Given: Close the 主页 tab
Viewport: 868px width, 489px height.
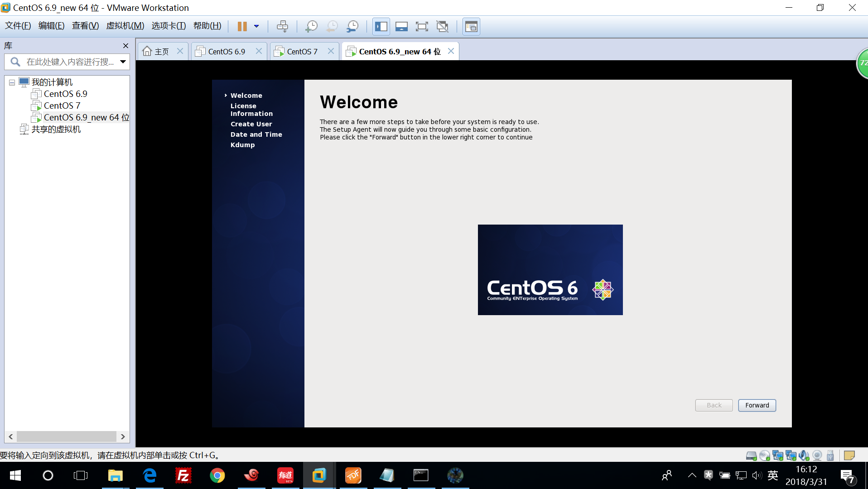Looking at the screenshot, I should point(180,51).
